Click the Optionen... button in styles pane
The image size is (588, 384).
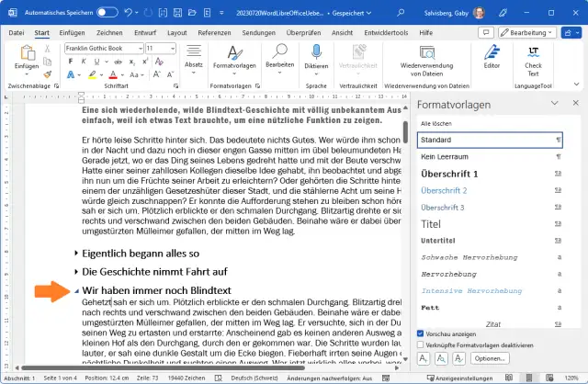click(x=491, y=358)
